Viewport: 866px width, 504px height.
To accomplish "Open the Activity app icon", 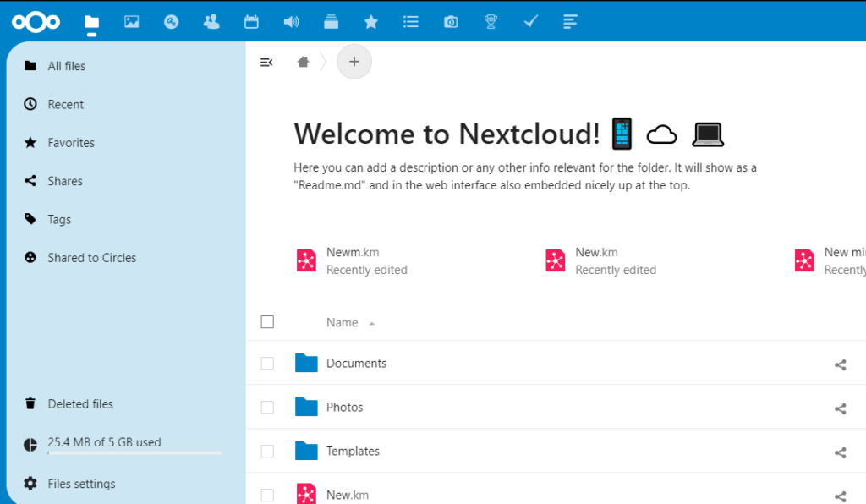I will (171, 21).
